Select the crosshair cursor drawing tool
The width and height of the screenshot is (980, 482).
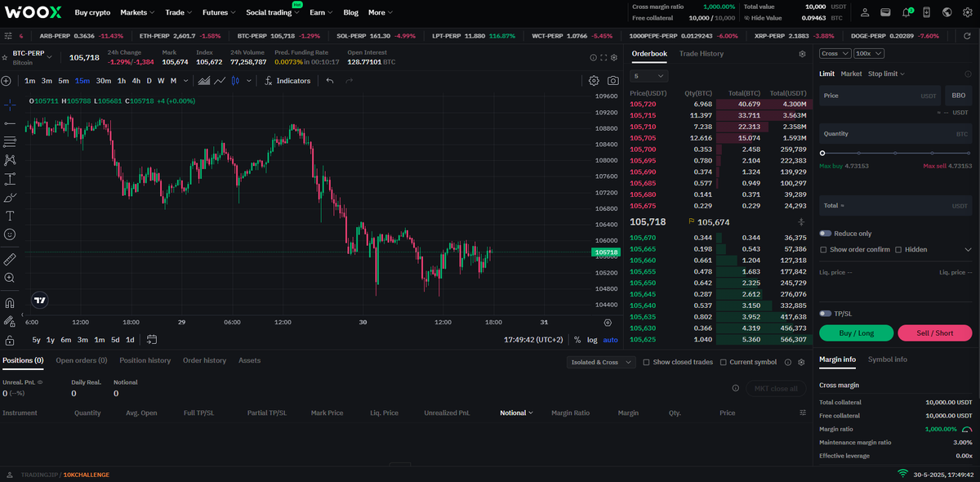10,105
